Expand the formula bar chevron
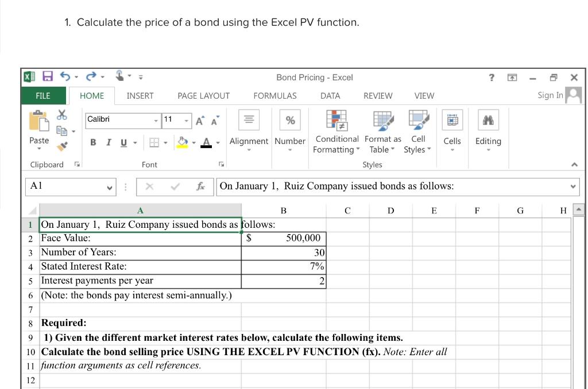Image resolution: width=588 pixels, height=389 pixels. tap(573, 186)
